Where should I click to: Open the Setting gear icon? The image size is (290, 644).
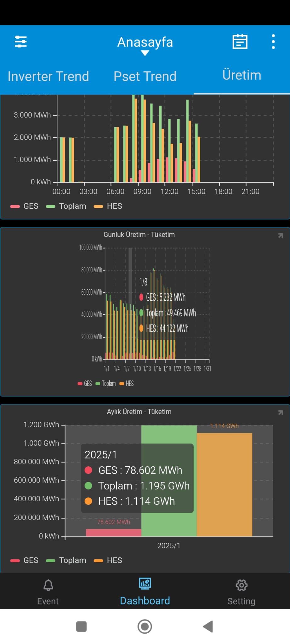(x=241, y=585)
